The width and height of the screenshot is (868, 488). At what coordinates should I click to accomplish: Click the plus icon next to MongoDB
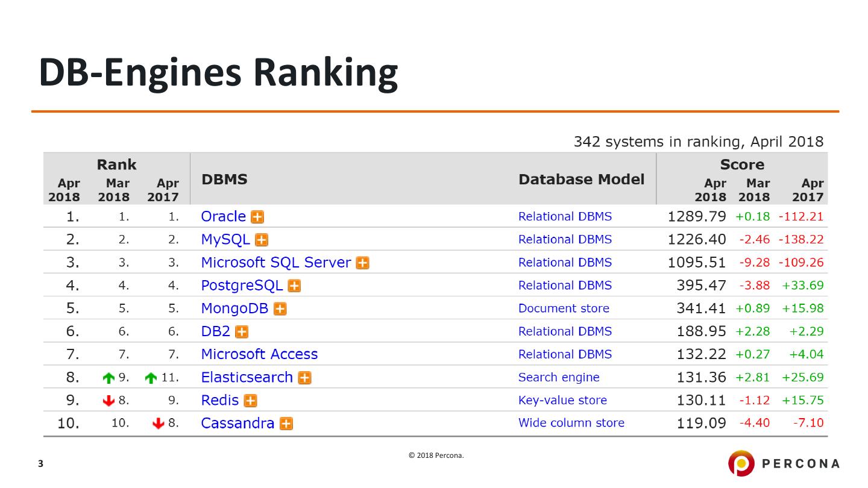pos(280,309)
